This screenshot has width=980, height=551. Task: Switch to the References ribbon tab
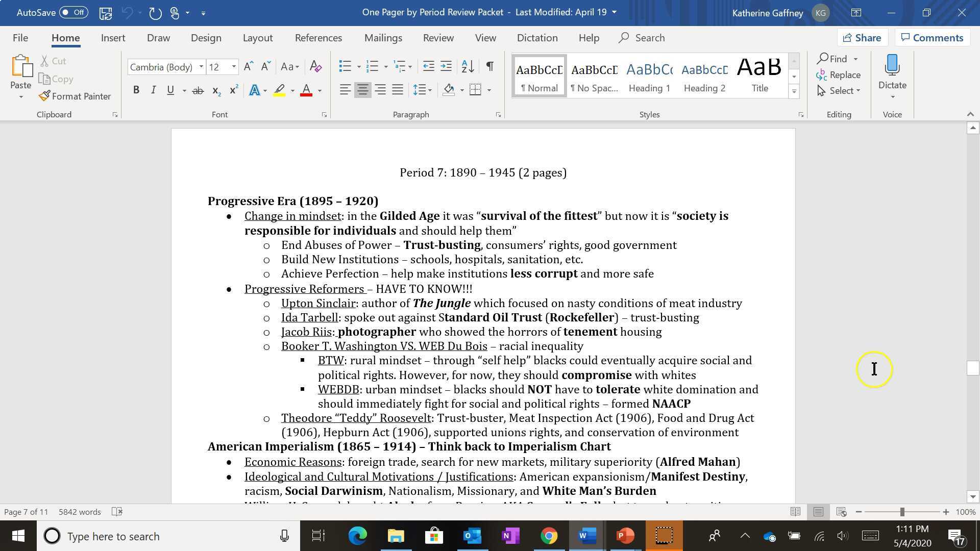(x=318, y=37)
